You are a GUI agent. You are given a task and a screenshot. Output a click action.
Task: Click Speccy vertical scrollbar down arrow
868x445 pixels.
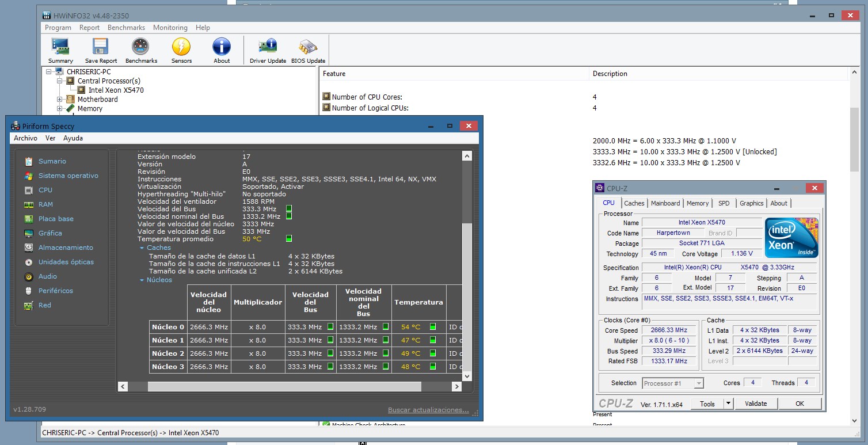point(467,375)
